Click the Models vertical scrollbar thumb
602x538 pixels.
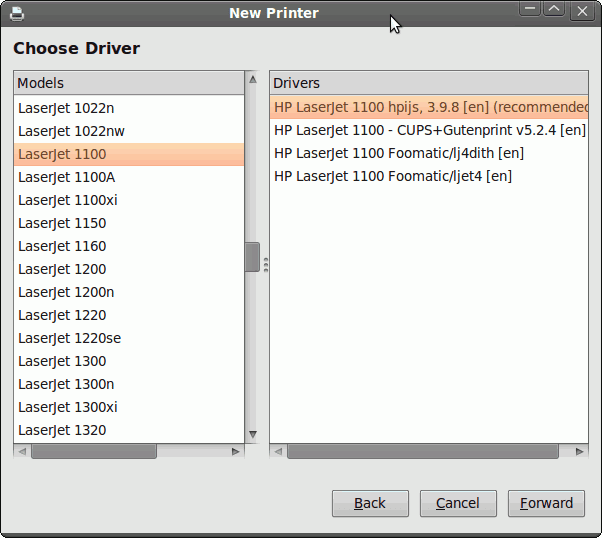[252, 257]
